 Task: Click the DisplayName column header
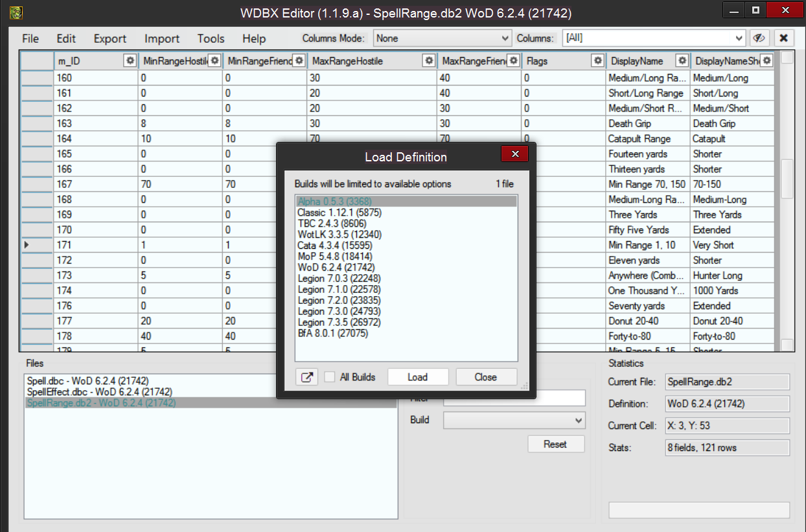tap(648, 61)
